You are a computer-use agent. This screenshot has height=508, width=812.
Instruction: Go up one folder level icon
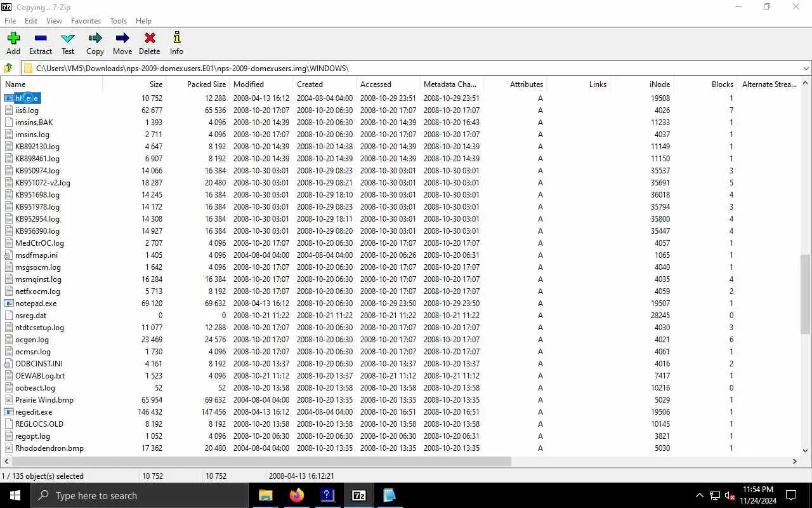[x=8, y=68]
